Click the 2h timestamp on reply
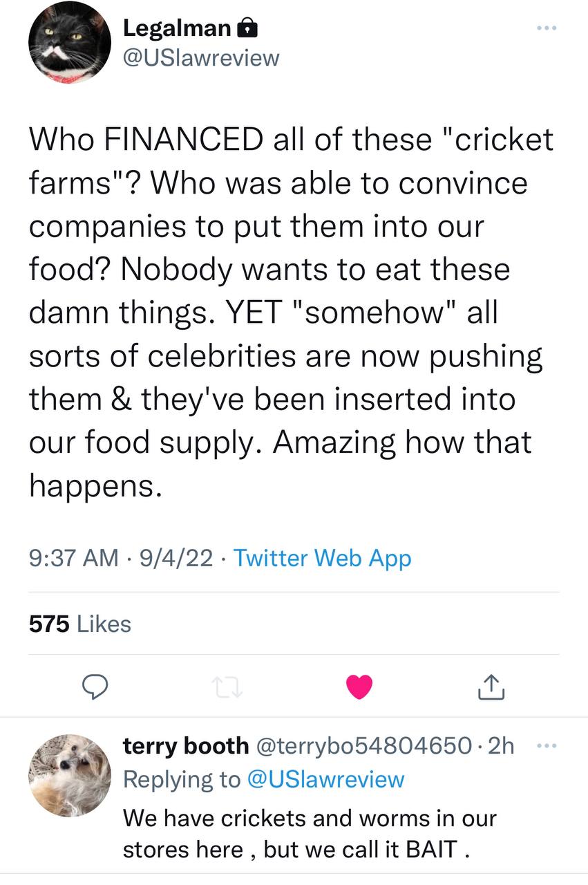This screenshot has height=885, width=588. 500,745
